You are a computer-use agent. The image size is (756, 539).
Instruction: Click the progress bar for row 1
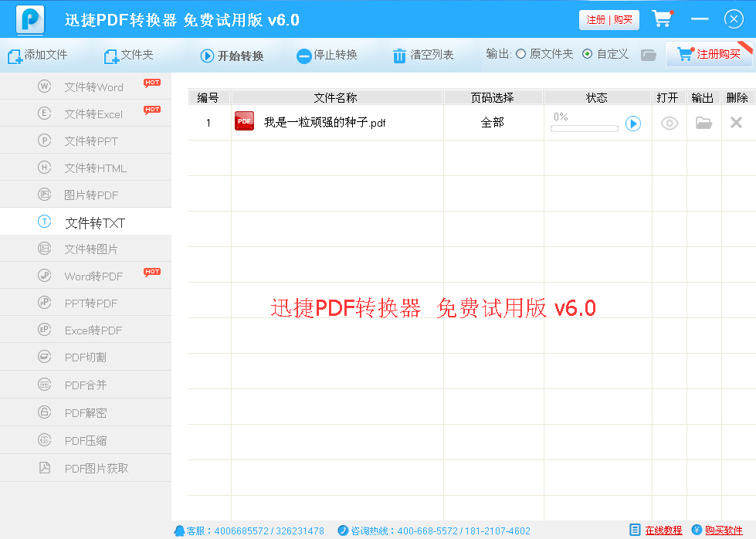[585, 129]
